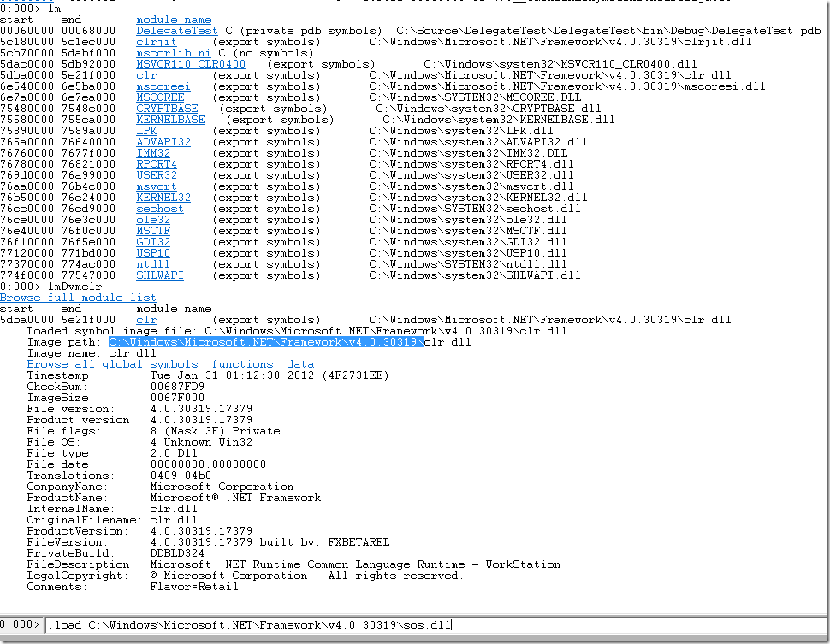Click the ntdll module link
This screenshot has width=830, height=644.
[x=153, y=264]
